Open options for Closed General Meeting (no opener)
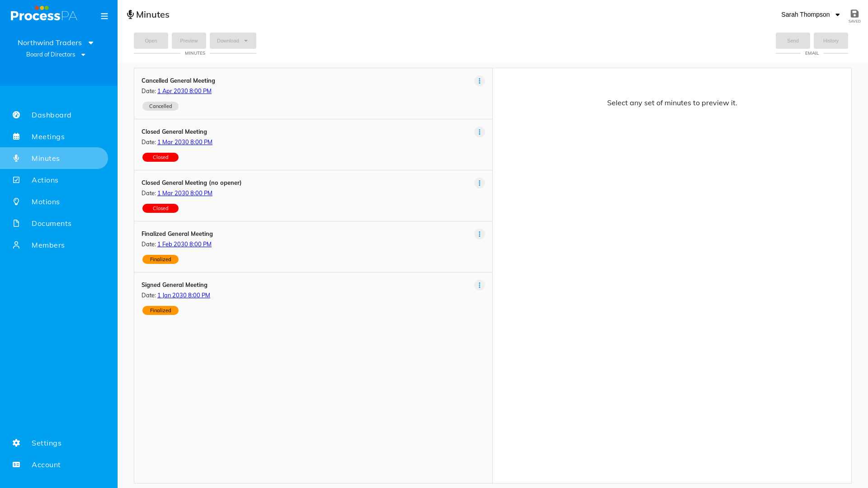868x488 pixels. (x=480, y=183)
